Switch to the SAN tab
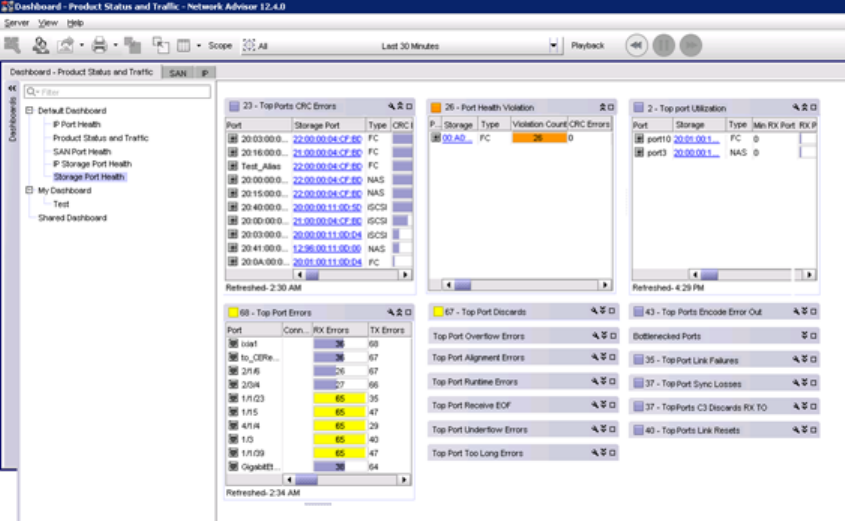This screenshot has height=521, width=845. coord(177,73)
